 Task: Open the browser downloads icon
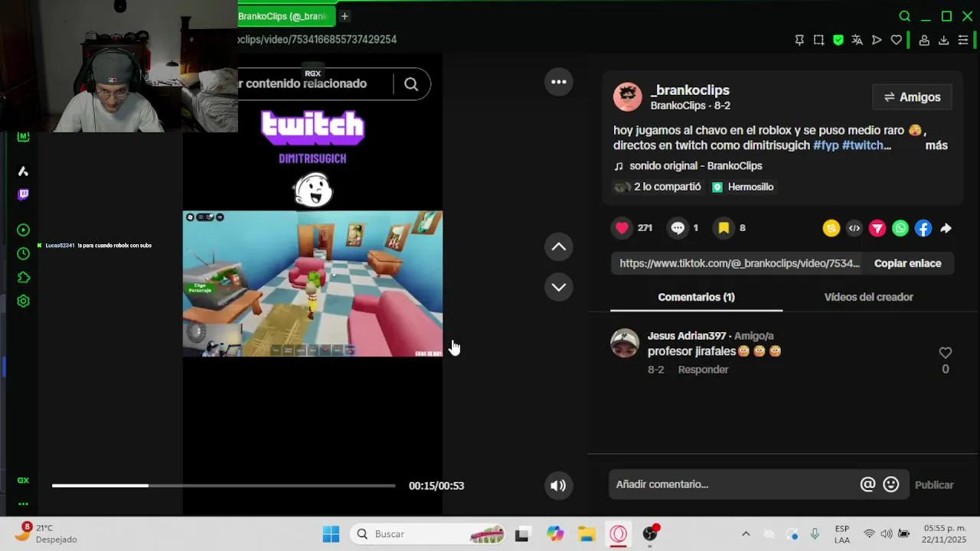(943, 40)
